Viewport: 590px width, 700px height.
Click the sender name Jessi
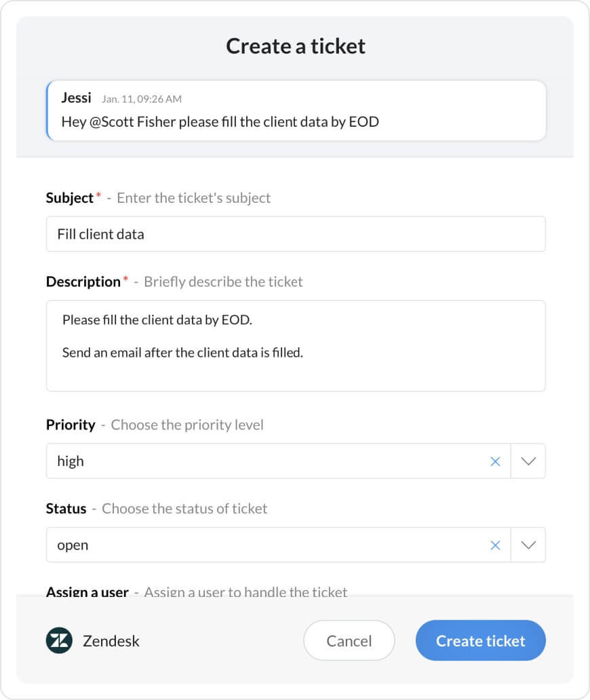[76, 98]
